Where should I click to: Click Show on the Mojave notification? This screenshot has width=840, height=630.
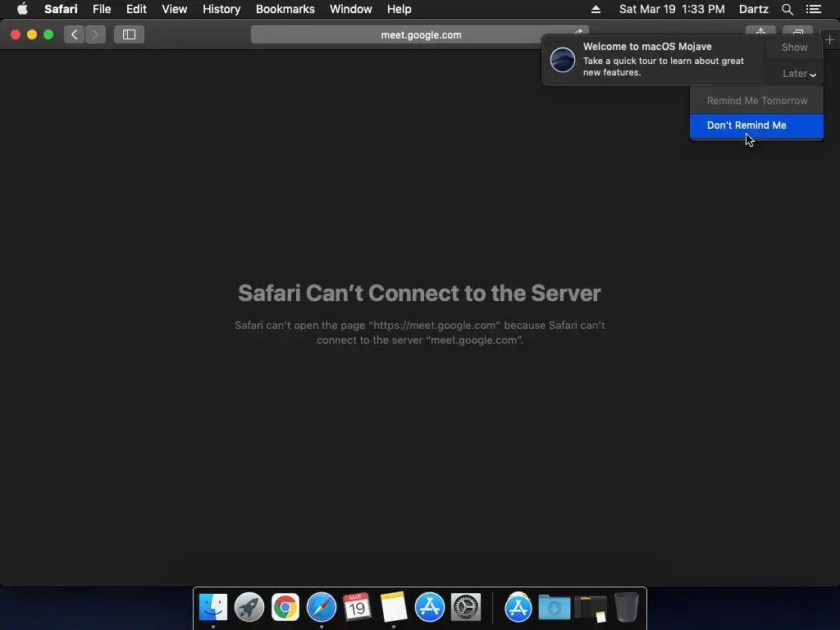[794, 47]
